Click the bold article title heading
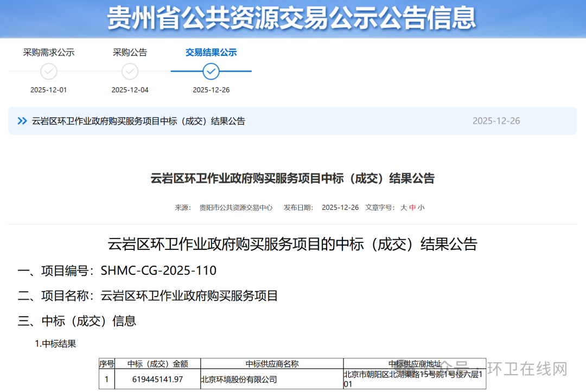 (x=292, y=178)
